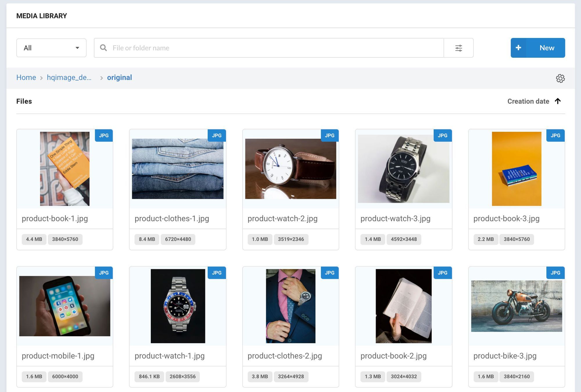The width and height of the screenshot is (581, 392).
Task: Click the JPG badge on product-book-3.jpg
Action: (x=555, y=136)
